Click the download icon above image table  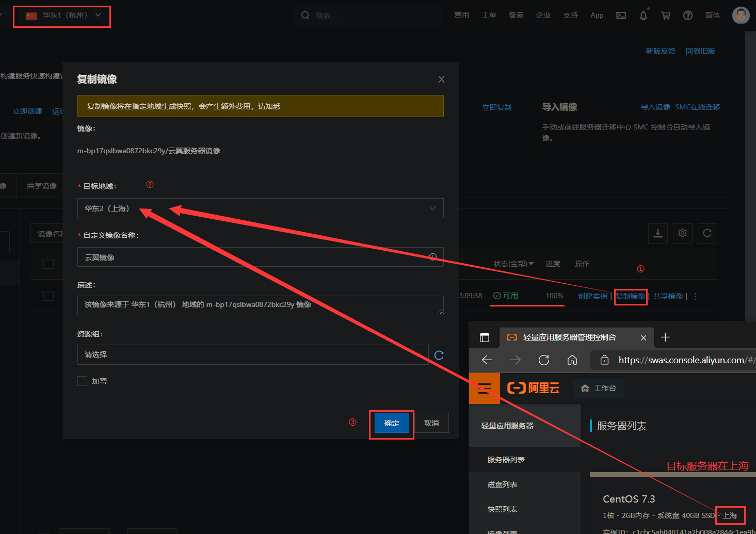pyautogui.click(x=658, y=233)
